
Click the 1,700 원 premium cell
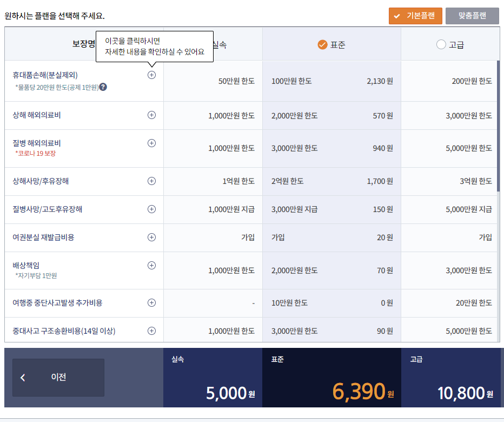pyautogui.click(x=380, y=181)
